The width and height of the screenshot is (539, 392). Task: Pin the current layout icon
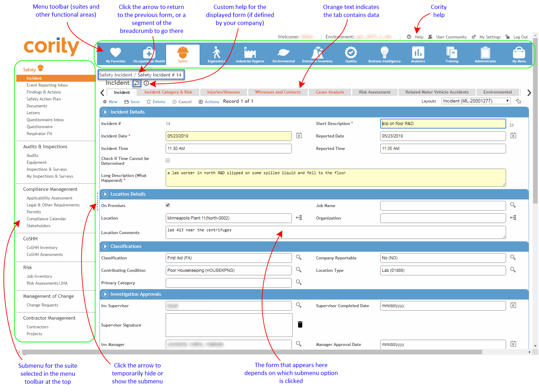pyautogui.click(x=519, y=101)
